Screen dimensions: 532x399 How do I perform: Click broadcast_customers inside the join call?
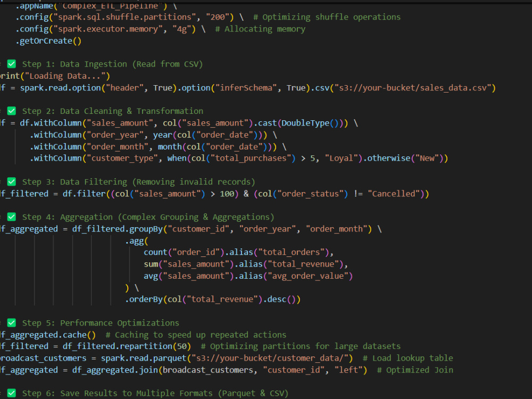click(x=208, y=370)
